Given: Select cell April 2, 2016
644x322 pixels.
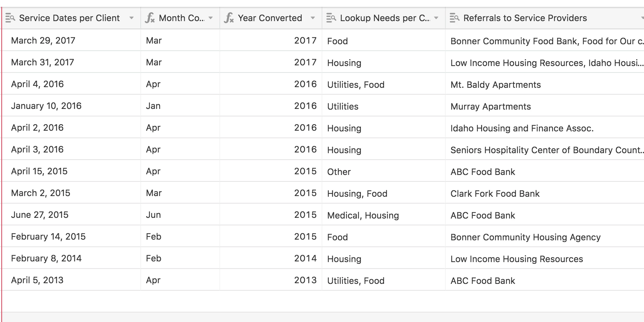Looking at the screenshot, I should (71, 127).
